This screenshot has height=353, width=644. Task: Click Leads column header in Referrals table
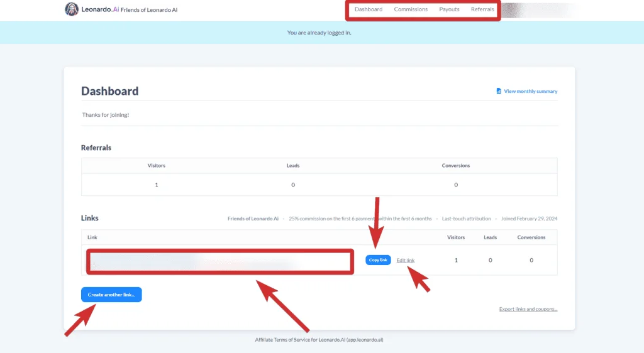coord(293,166)
